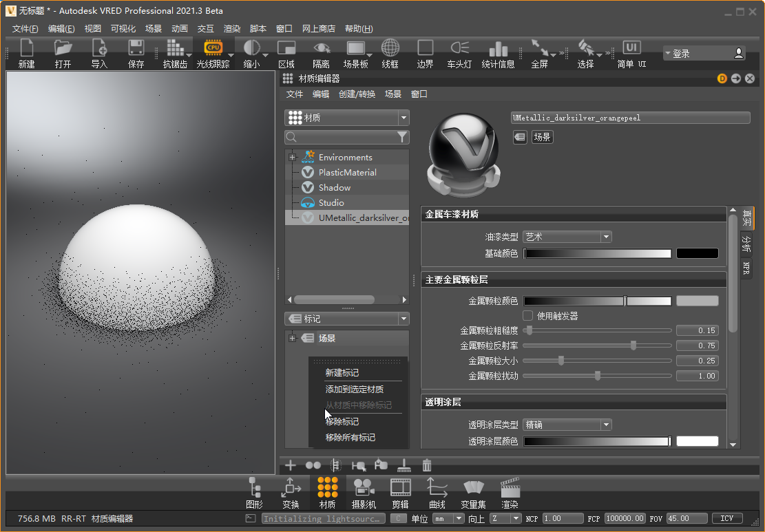
Task: Open a file with the 打开 icon
Action: [x=63, y=54]
